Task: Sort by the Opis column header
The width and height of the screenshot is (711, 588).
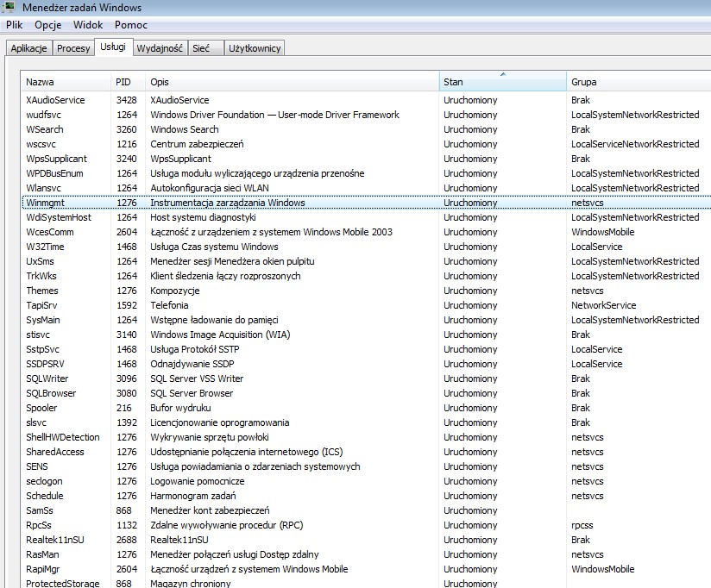Action: click(292, 82)
